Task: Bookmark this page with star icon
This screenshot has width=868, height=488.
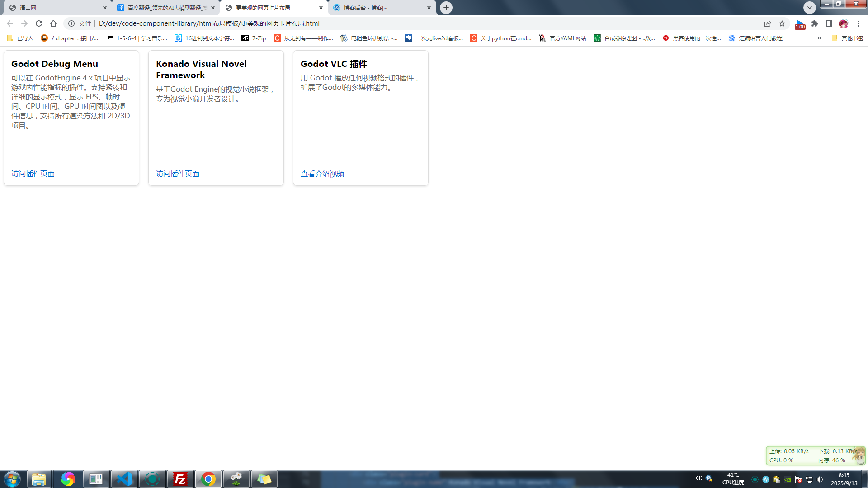Action: pos(782,23)
